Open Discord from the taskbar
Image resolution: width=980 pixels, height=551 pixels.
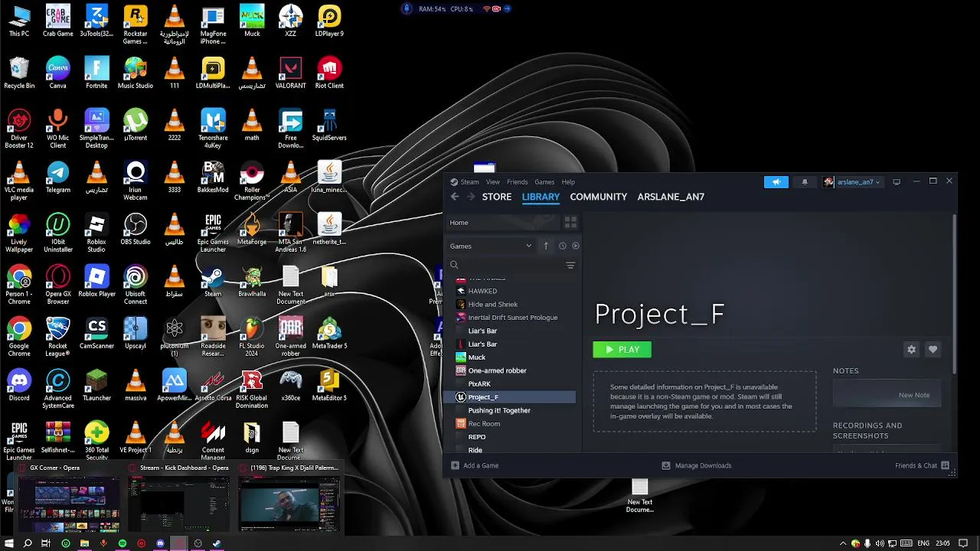pos(160,543)
